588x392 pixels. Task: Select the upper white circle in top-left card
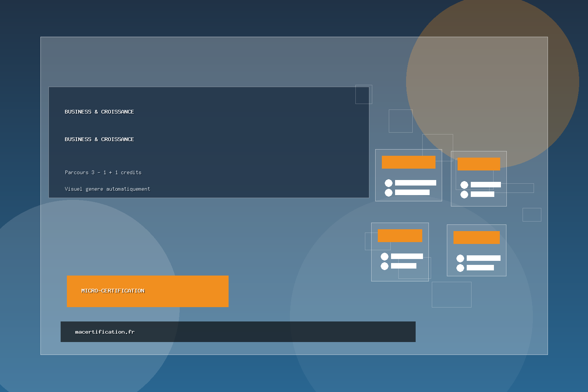pyautogui.click(x=388, y=183)
